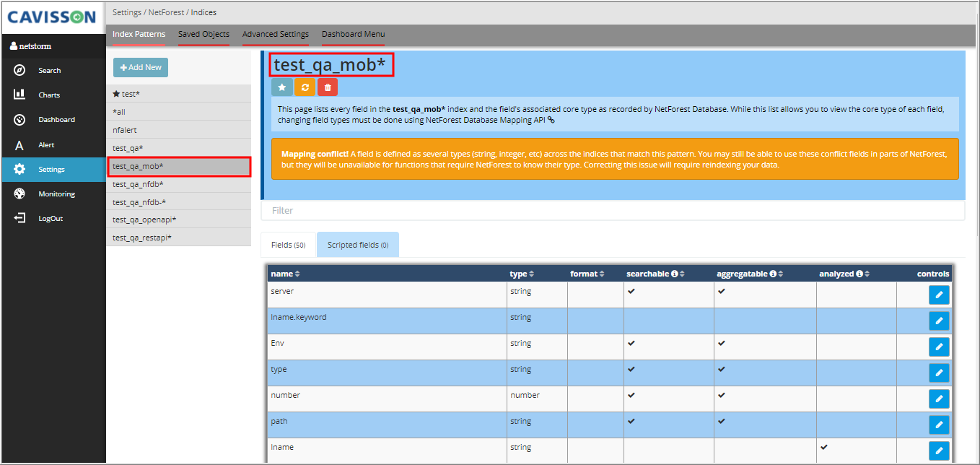Click the lname.keyword field name
The image size is (980, 465).
(299, 317)
